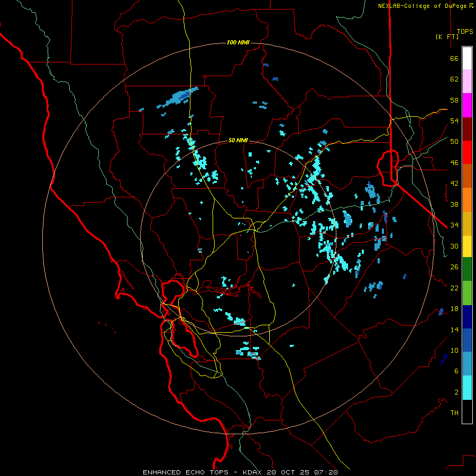Click the TOPS legend title

tap(465, 32)
